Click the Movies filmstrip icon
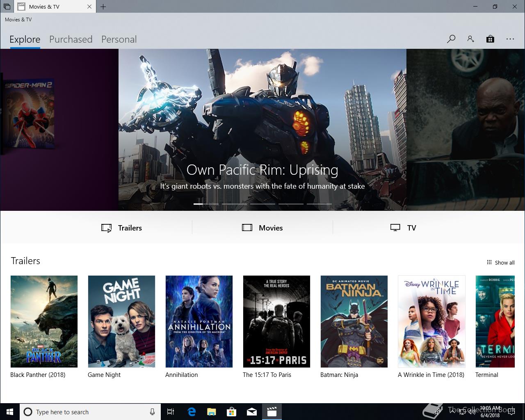This screenshot has height=420, width=525. [247, 228]
